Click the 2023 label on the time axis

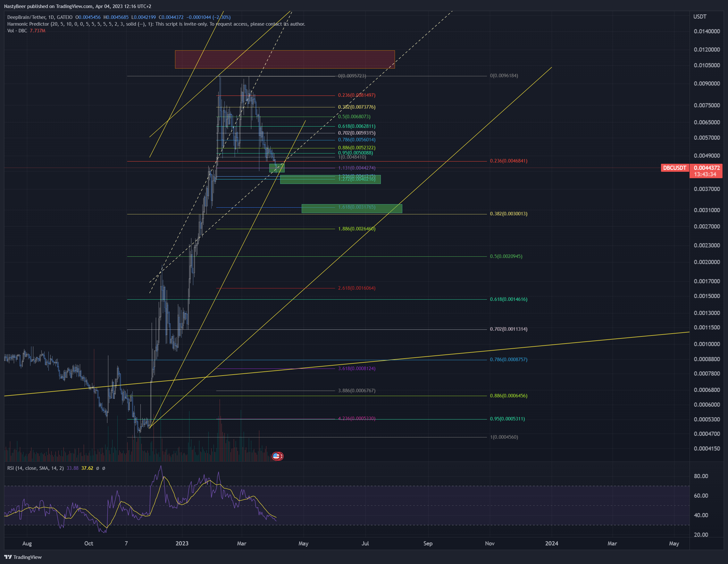(x=182, y=543)
